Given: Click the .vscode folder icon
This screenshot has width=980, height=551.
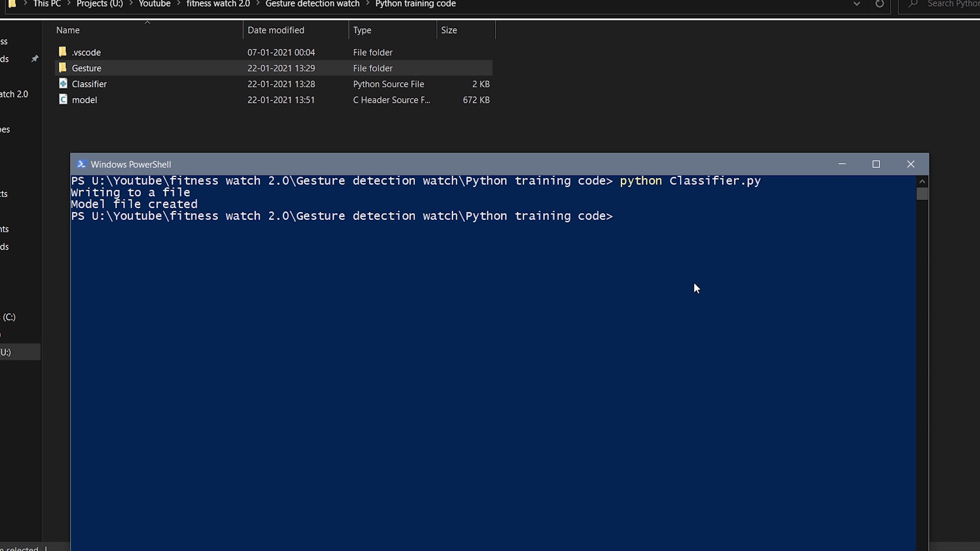Looking at the screenshot, I should click(x=63, y=52).
